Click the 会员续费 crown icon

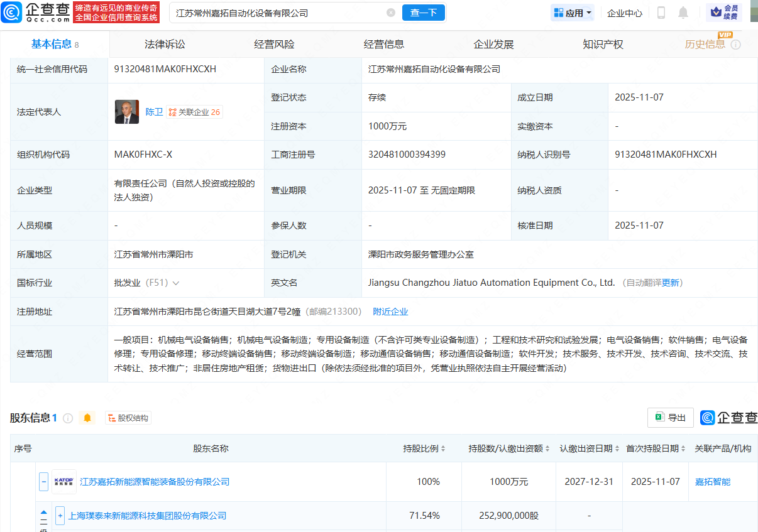(x=717, y=12)
